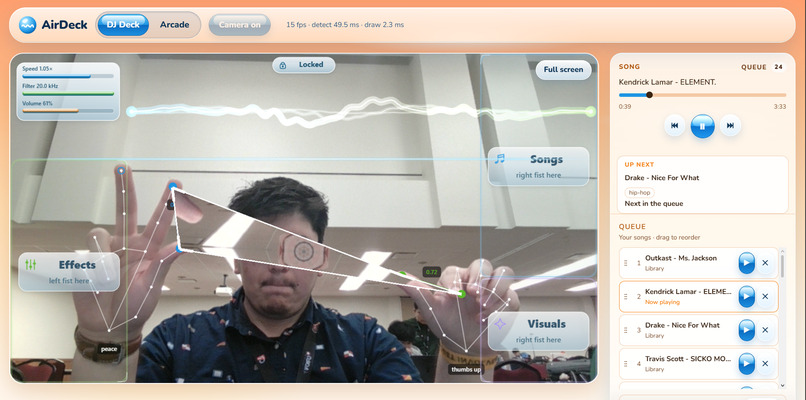Image resolution: width=806 pixels, height=400 pixels.
Task: Click Drake - Nice For What in Up Next
Action: pyautogui.click(x=662, y=178)
